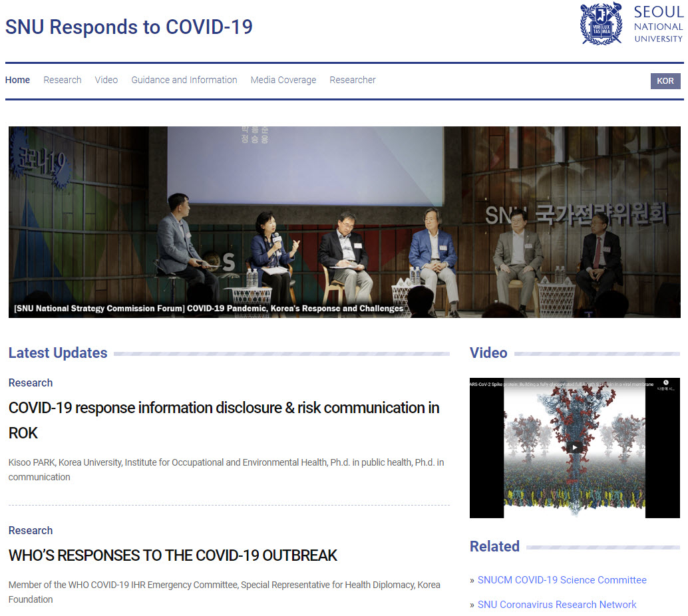Image resolution: width=688 pixels, height=616 pixels.
Task: Go to the Video menu item
Action: [x=106, y=80]
